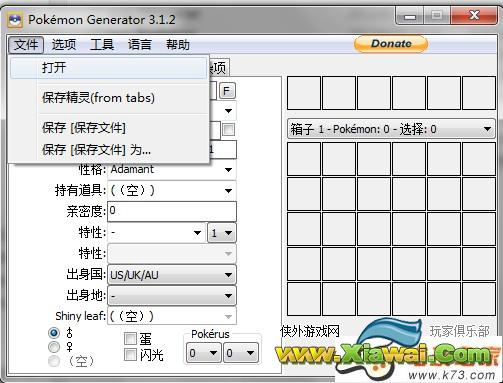The height and width of the screenshot is (383, 503).
Task: Open the first Pokérus value dropdown
Action: coord(203,353)
